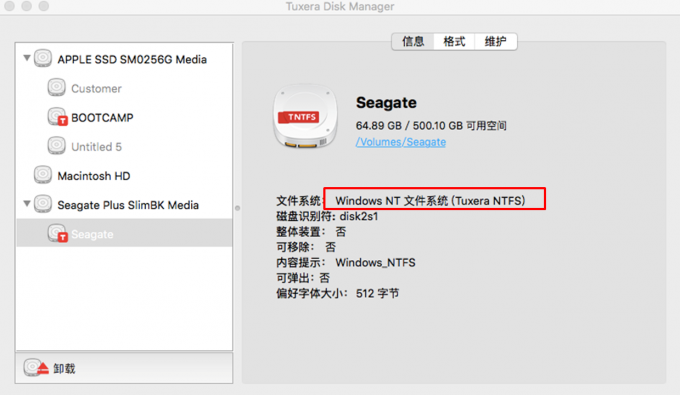This screenshot has height=395, width=680.
Task: Collapse the Seagate Plus SlimBK Media tree
Action: tap(27, 203)
